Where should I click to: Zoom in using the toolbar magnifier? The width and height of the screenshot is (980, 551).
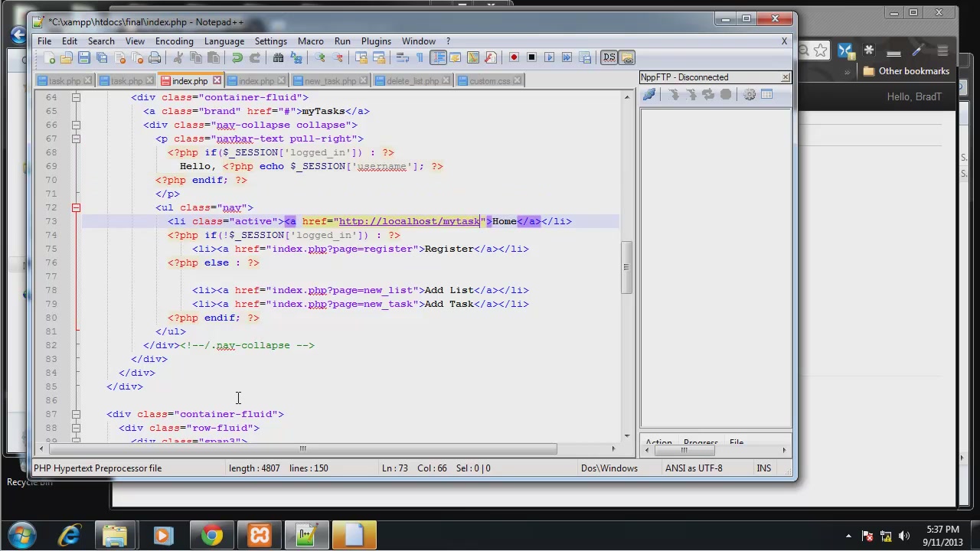(x=319, y=57)
